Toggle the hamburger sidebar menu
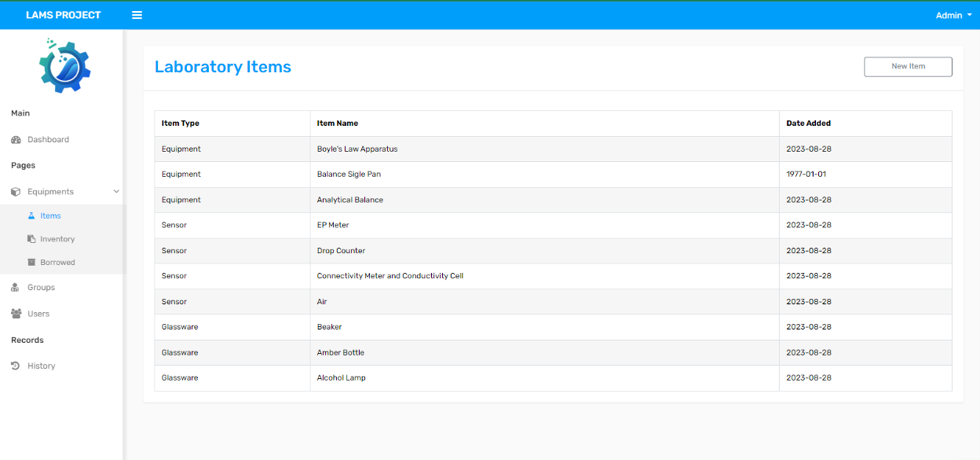Viewport: 980px width, 460px height. tap(137, 15)
